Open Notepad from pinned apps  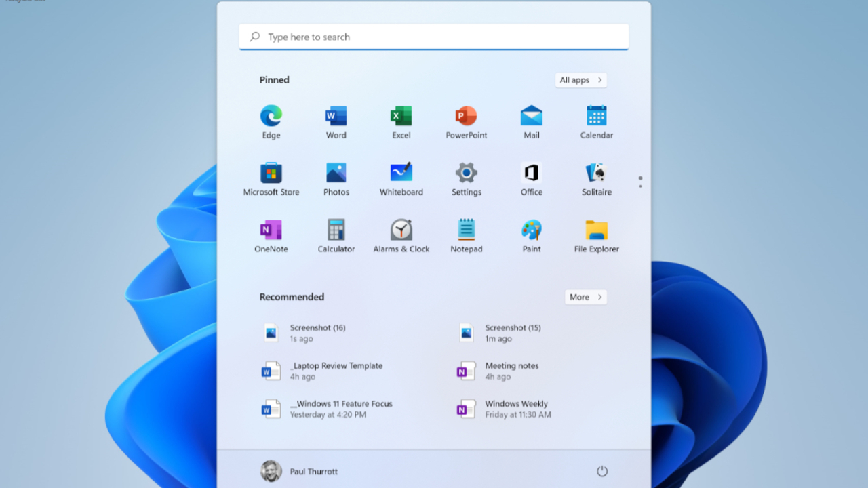(x=467, y=236)
